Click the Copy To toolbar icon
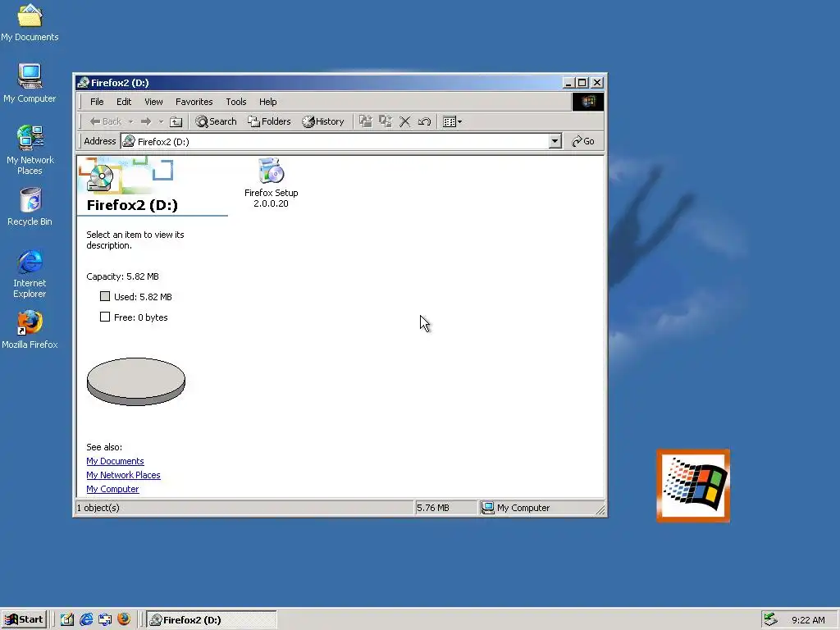This screenshot has height=630, width=840. 386,121
